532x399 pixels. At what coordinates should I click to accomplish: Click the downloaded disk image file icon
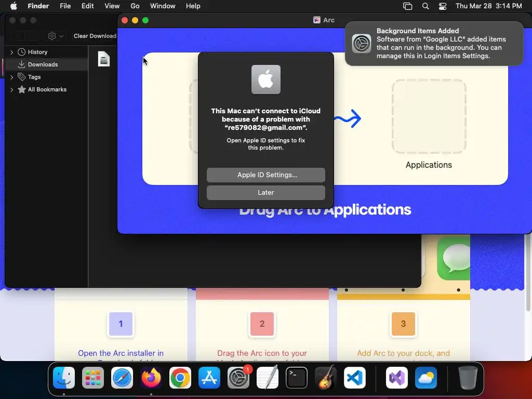tap(104, 59)
